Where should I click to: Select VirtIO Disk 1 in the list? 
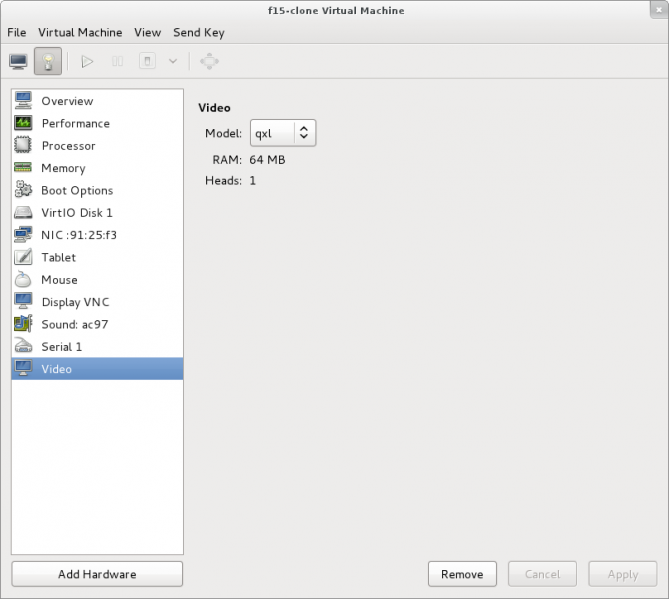tap(76, 212)
